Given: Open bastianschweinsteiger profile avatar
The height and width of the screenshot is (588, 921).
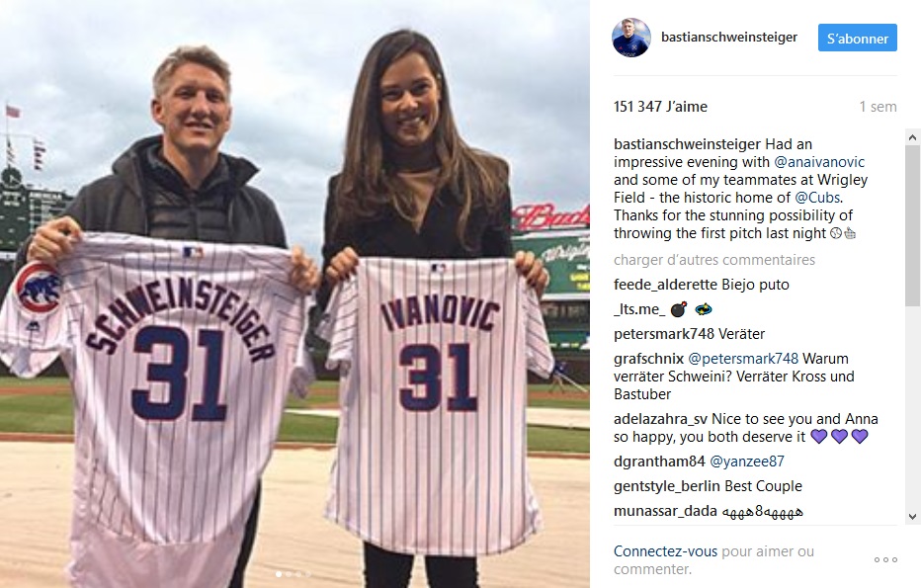Looking at the screenshot, I should [631, 38].
